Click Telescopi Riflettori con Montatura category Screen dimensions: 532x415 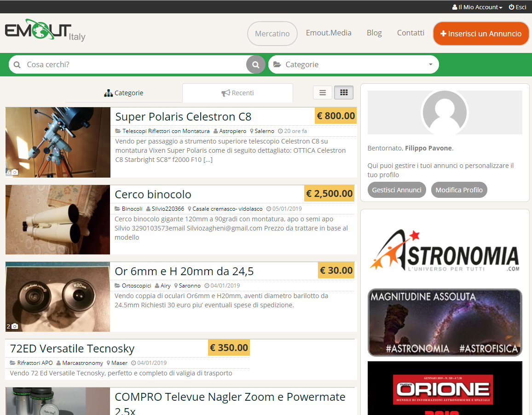(166, 131)
